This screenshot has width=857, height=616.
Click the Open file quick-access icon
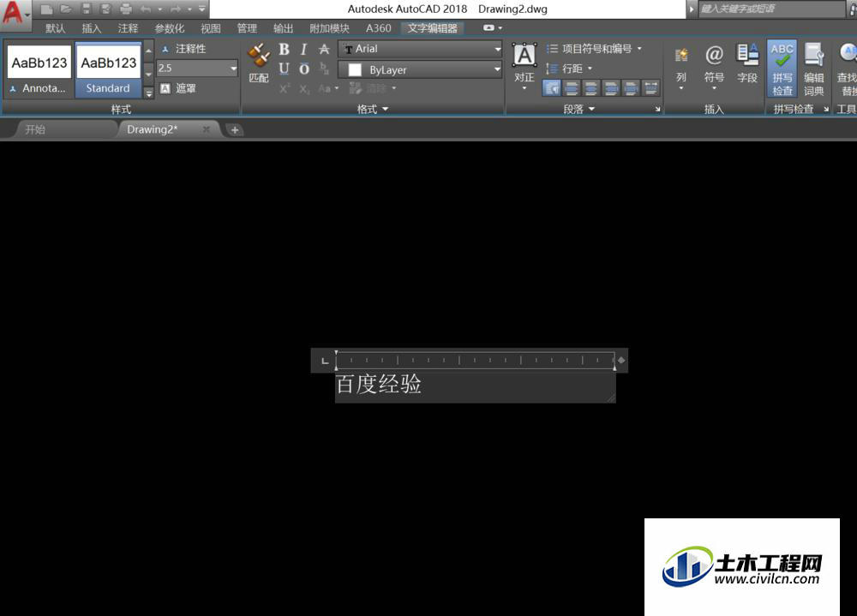point(66,9)
